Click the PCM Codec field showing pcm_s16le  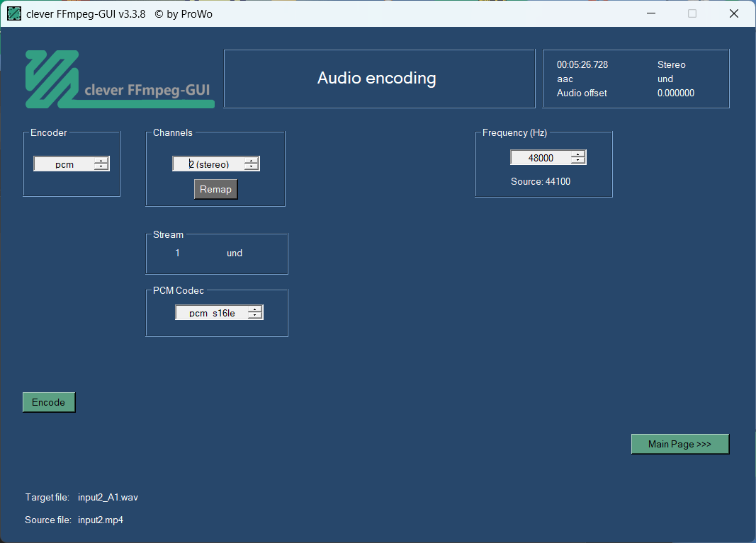212,313
